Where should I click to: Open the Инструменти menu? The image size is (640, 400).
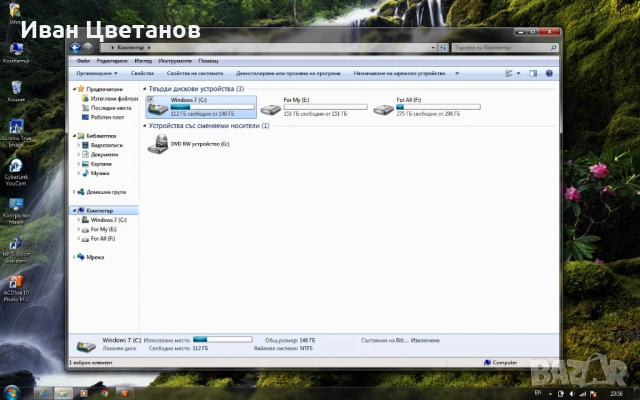tap(175, 61)
